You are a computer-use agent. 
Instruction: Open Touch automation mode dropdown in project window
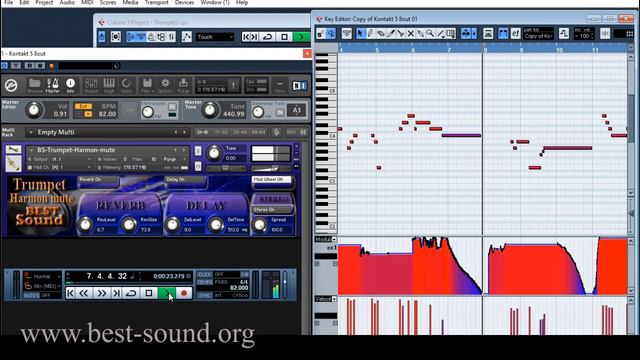click(215, 37)
